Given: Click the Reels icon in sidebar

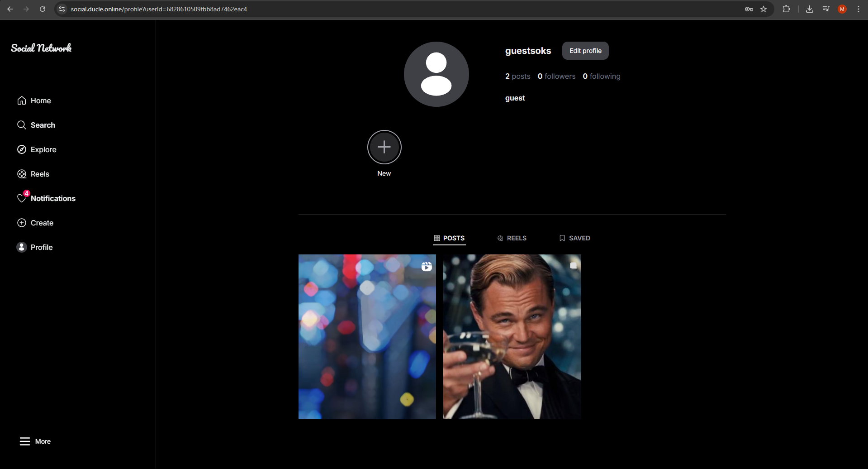Looking at the screenshot, I should click(21, 174).
